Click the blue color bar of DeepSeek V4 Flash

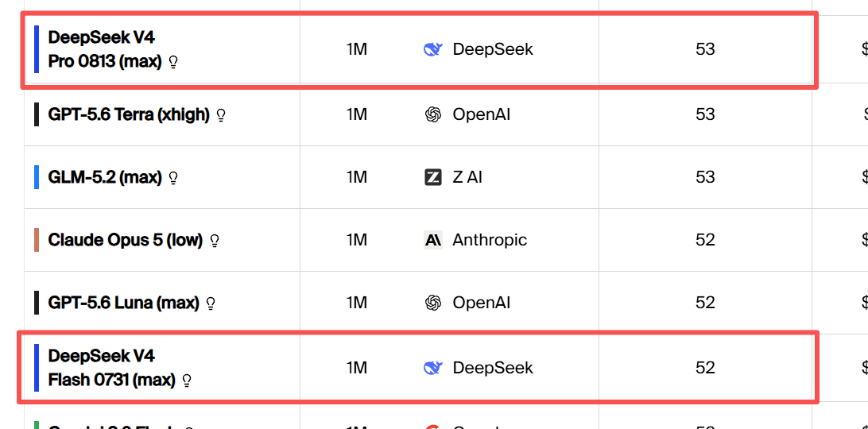pyautogui.click(x=37, y=368)
